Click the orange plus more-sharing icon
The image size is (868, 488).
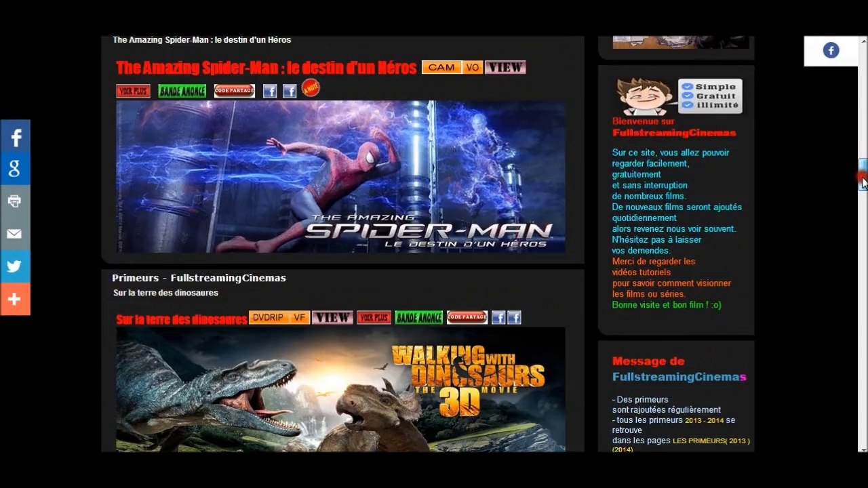click(x=15, y=299)
